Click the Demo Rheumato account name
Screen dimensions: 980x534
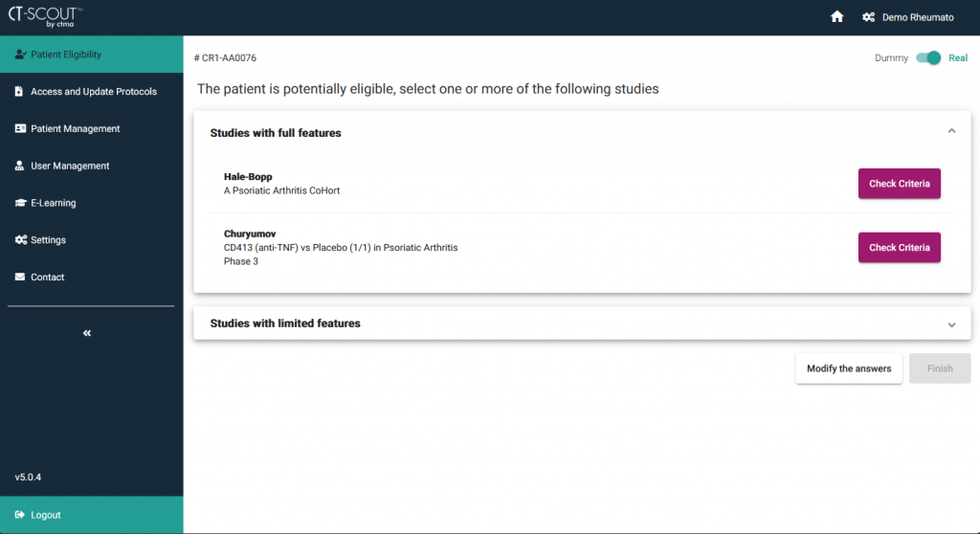[918, 17]
